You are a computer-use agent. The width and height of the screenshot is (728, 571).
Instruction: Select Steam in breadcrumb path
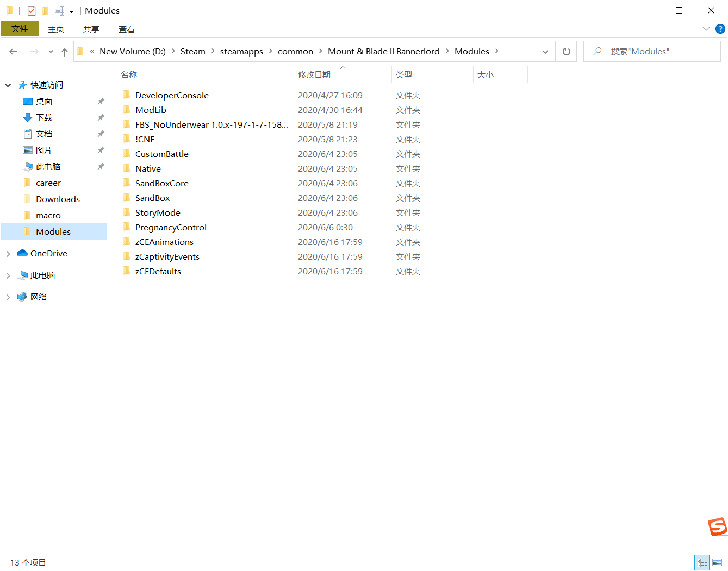(x=193, y=52)
